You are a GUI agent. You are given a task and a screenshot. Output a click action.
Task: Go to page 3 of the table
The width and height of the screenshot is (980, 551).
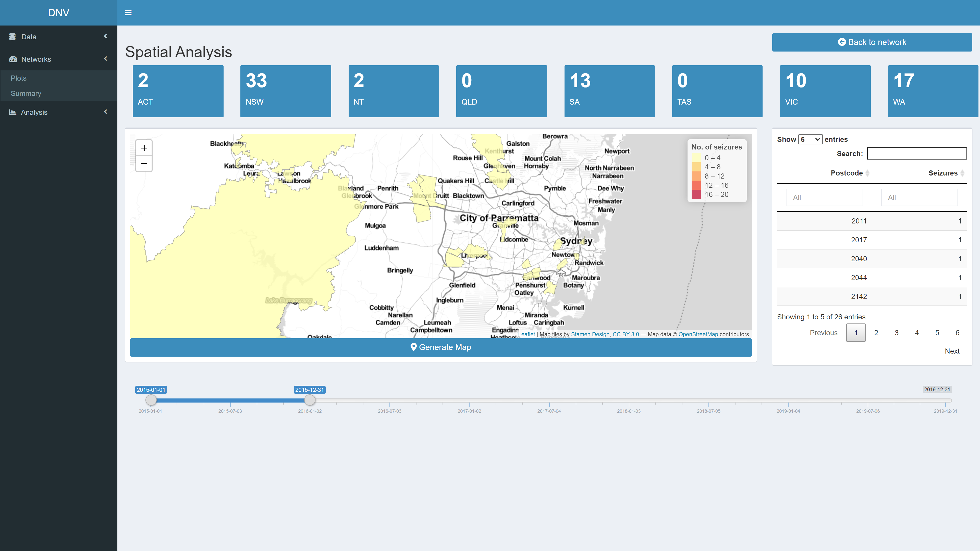click(896, 333)
